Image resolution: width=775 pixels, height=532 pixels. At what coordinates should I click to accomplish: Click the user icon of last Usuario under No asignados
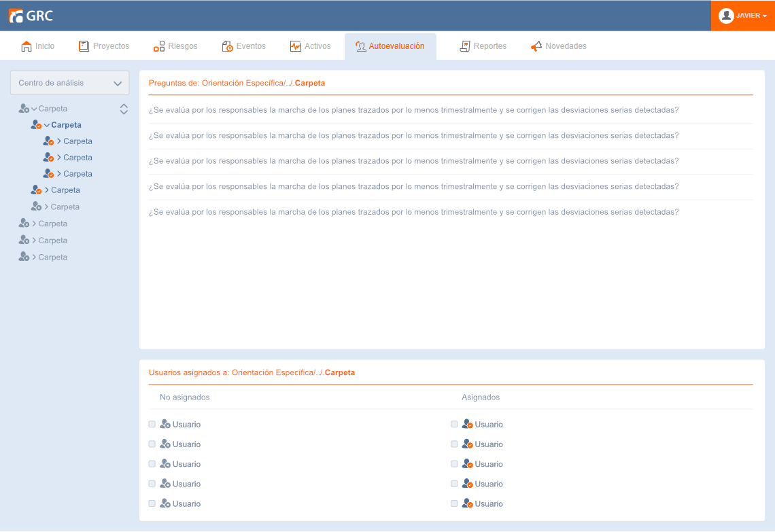pyautogui.click(x=165, y=504)
